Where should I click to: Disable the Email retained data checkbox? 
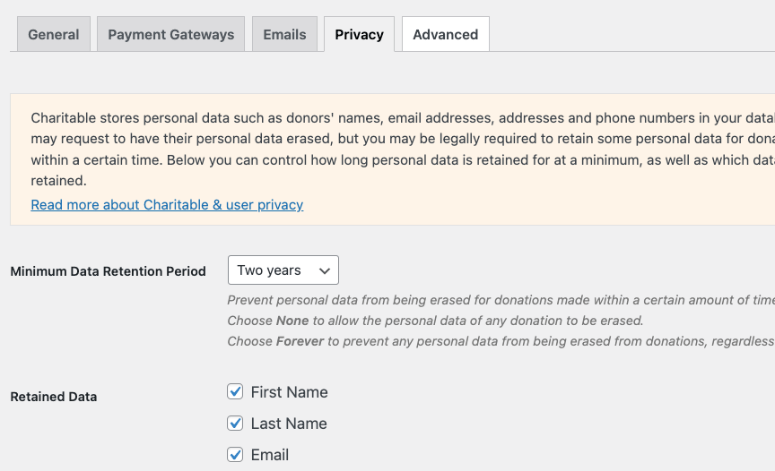236,454
